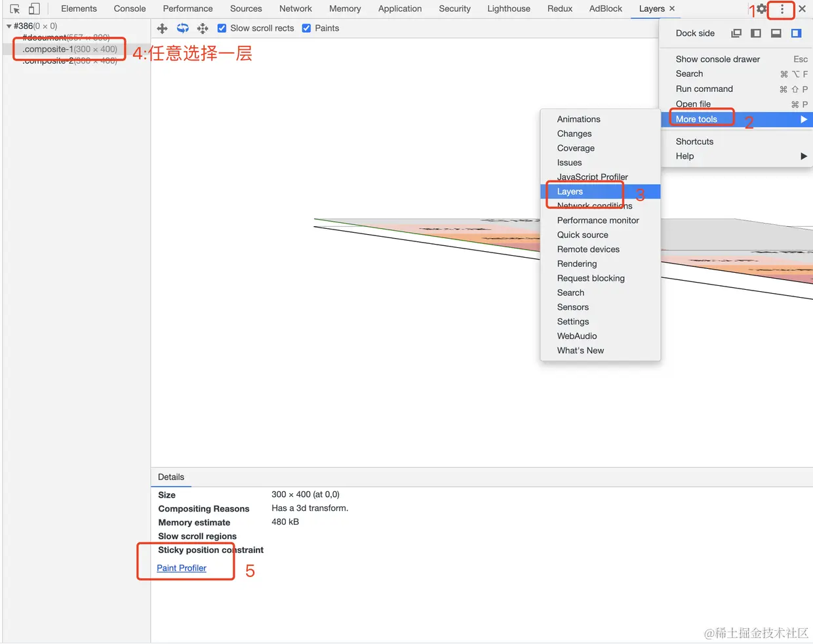The height and width of the screenshot is (644, 813).
Task: Open the AdBlock tab
Action: tap(606, 9)
